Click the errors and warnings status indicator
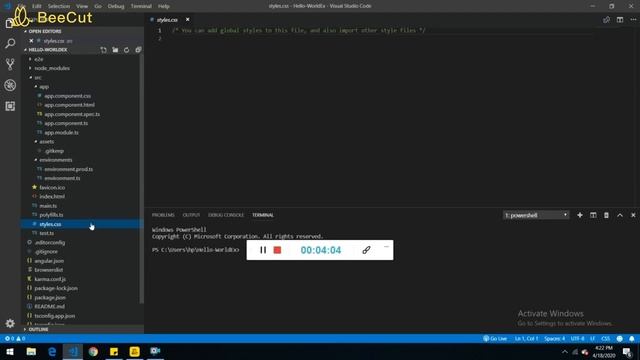This screenshot has width=640, height=360. click(15, 338)
